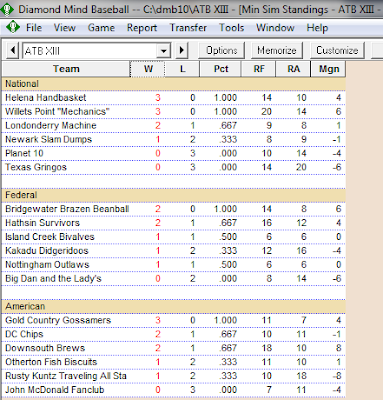Select the Newark Slam Dumps team
This screenshot has height=400, width=383.
click(x=48, y=140)
